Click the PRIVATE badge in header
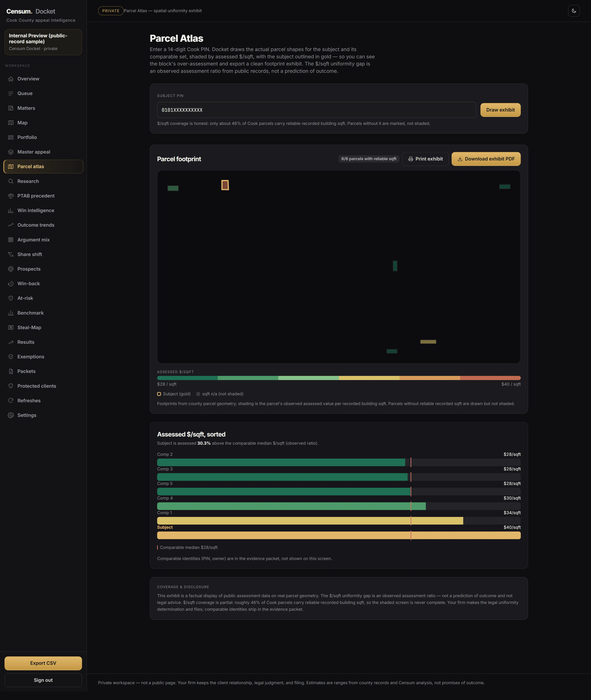 111,11
